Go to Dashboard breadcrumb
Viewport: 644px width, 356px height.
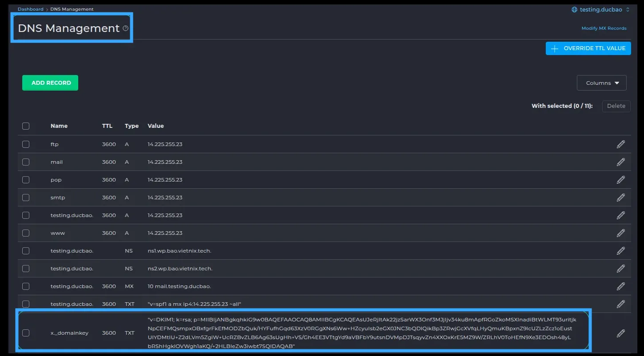click(31, 9)
